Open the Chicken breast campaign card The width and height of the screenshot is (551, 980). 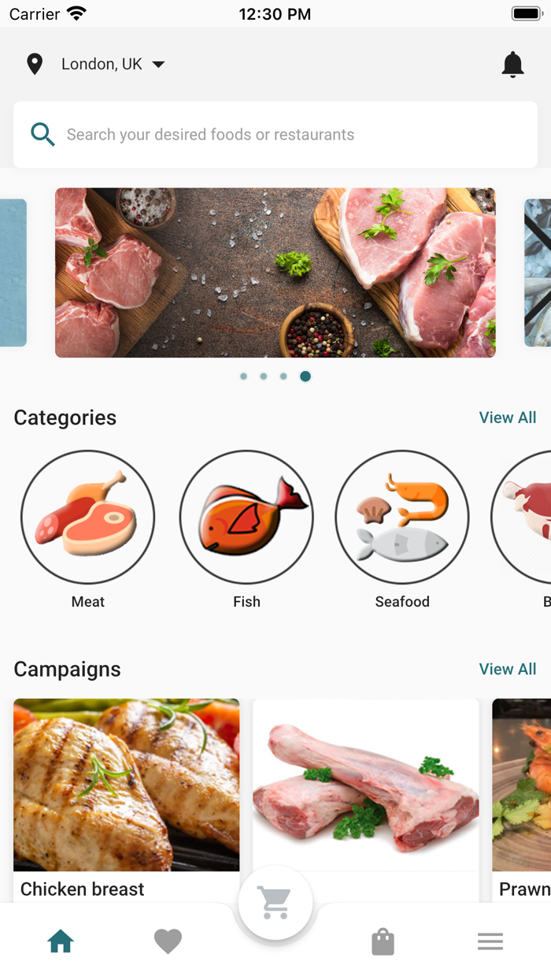pyautogui.click(x=127, y=800)
